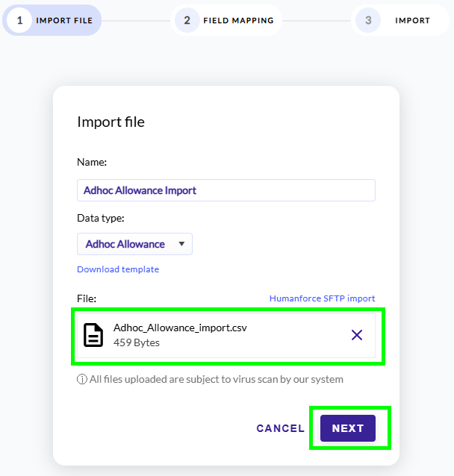Go to the Import File step

pyautogui.click(x=64, y=20)
